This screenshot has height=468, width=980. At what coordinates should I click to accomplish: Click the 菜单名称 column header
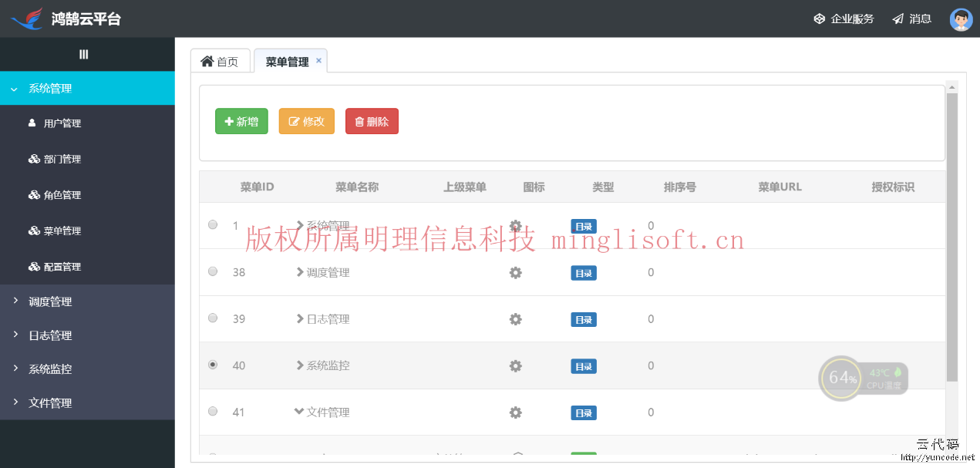(357, 187)
